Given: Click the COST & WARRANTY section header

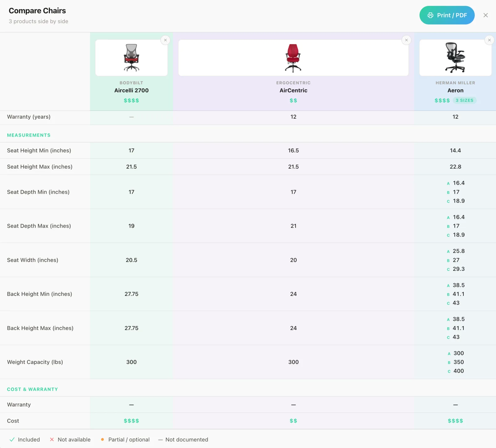Looking at the screenshot, I should point(33,389).
